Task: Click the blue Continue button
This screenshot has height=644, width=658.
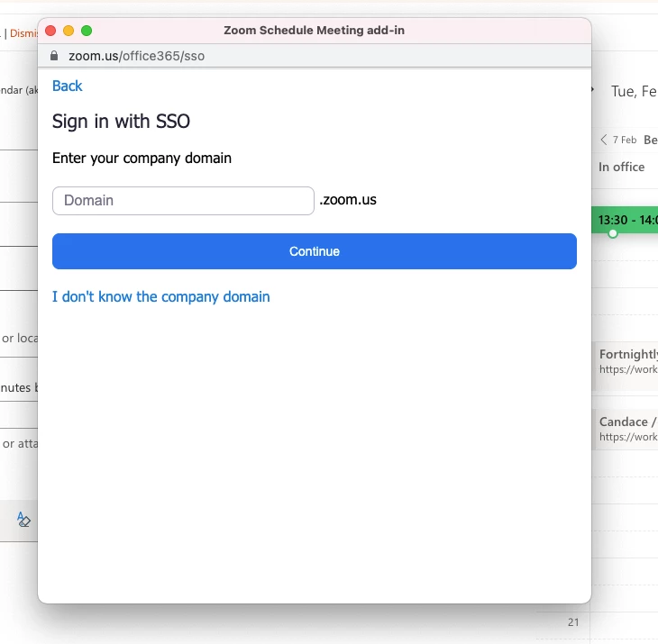Action: 315,251
